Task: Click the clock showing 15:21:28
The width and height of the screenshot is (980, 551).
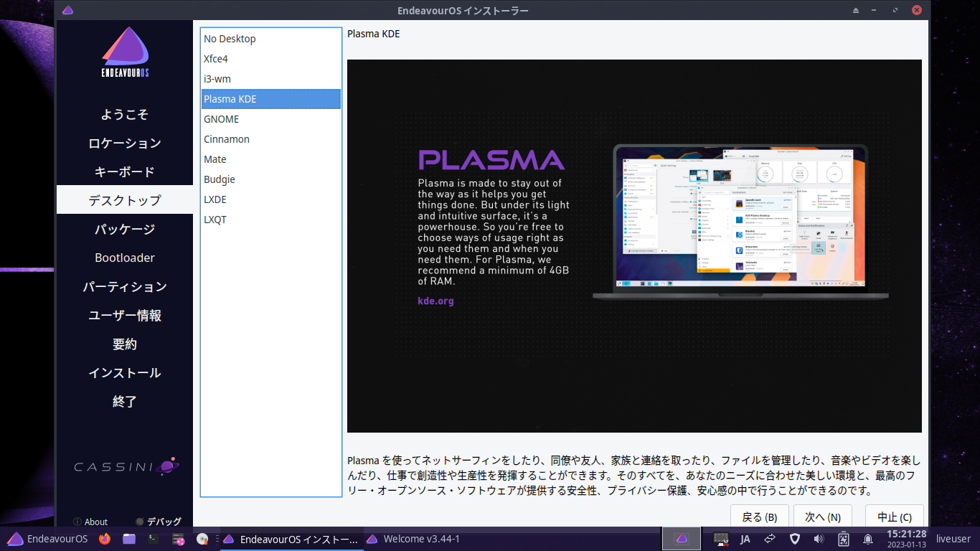Action: (906, 539)
